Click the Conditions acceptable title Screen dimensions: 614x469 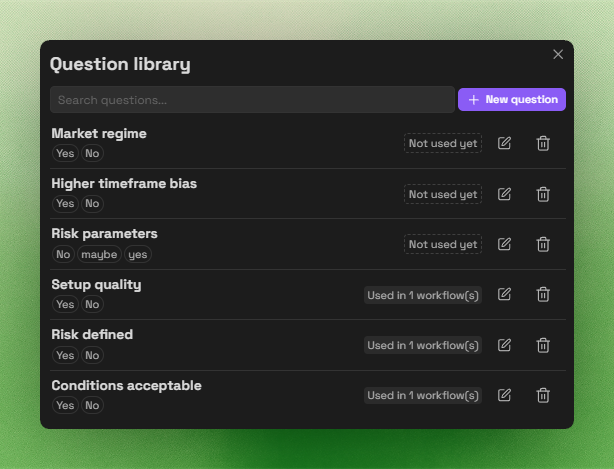coord(126,386)
